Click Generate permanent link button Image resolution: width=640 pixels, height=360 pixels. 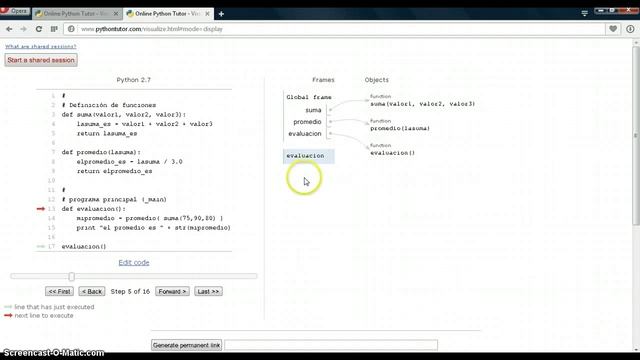[187, 345]
